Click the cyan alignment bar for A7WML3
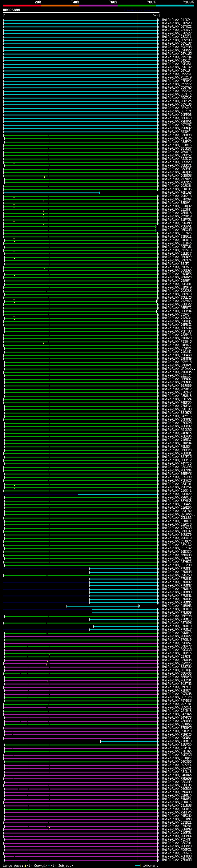The width and height of the screenshot is (197, 868). (x=130, y=742)
